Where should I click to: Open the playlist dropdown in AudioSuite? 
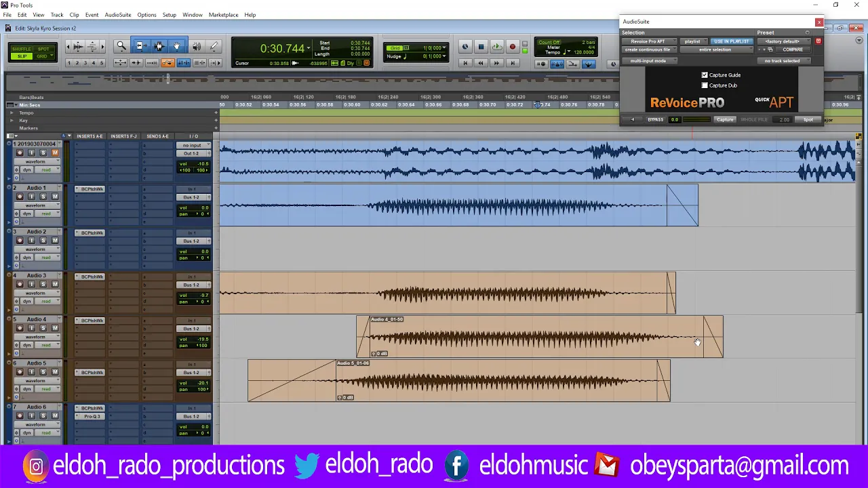[692, 41]
